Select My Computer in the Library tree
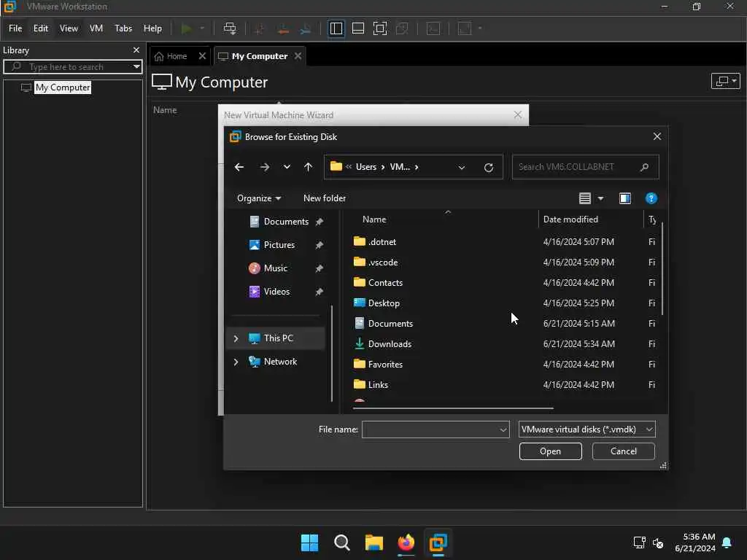 (63, 87)
